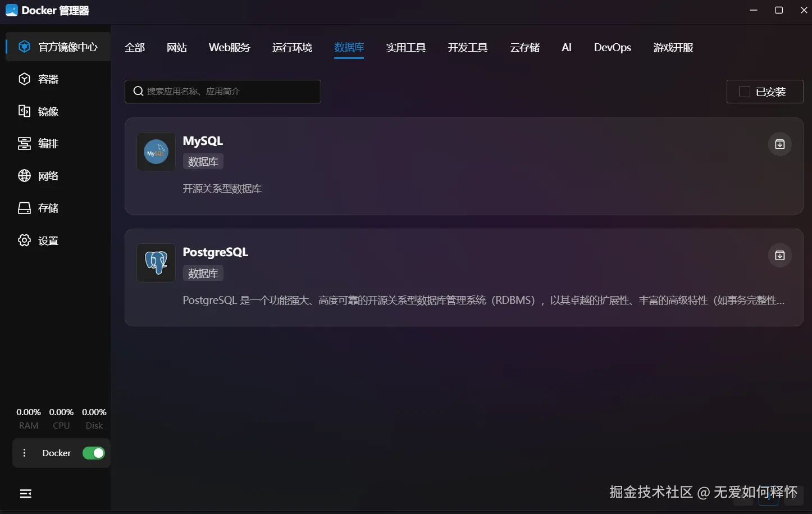Viewport: 812px width, 514px height.
Task: Open the DevOps tab
Action: (x=613, y=48)
